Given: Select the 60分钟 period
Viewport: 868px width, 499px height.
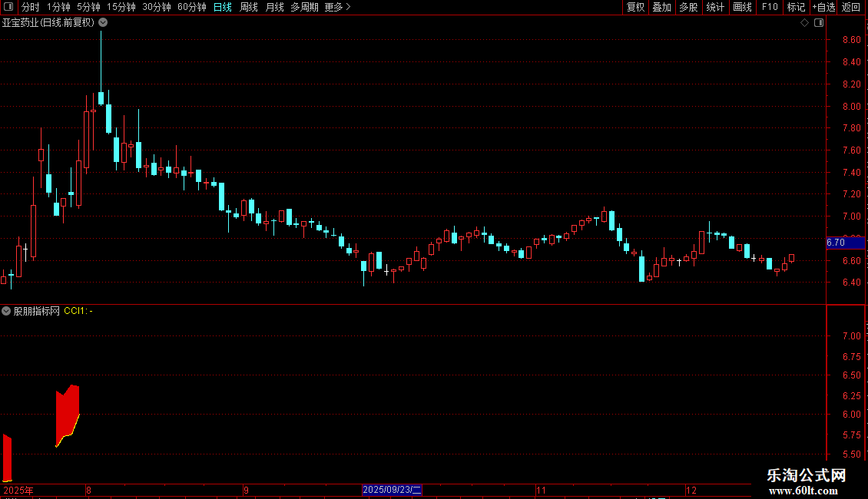Looking at the screenshot, I should (191, 7).
